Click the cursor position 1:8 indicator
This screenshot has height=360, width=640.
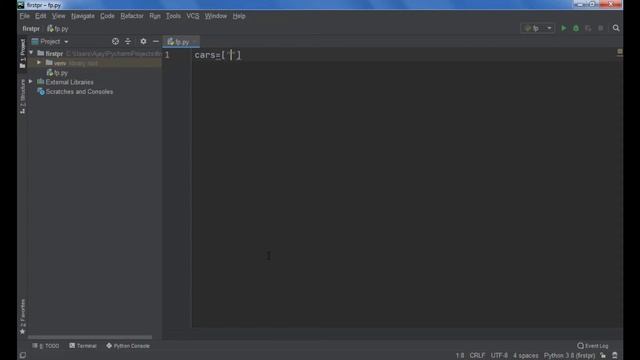point(460,356)
